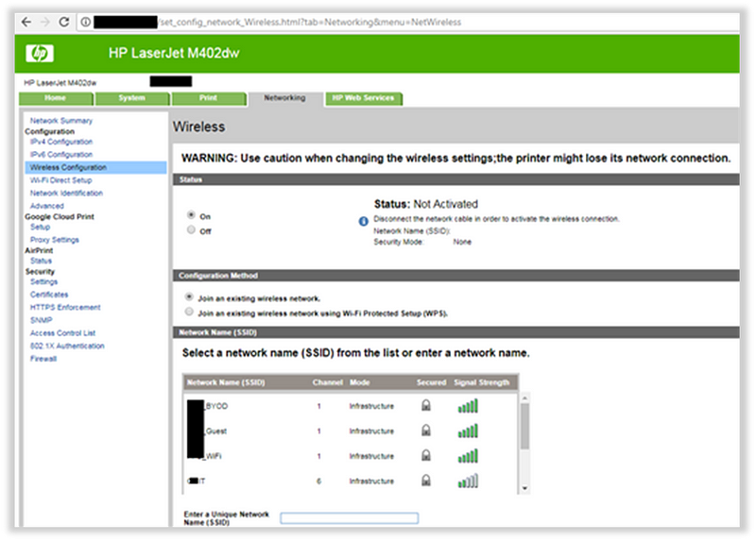Click the Enter a Unique Network Name field
The height and width of the screenshot is (541, 756).
click(350, 518)
